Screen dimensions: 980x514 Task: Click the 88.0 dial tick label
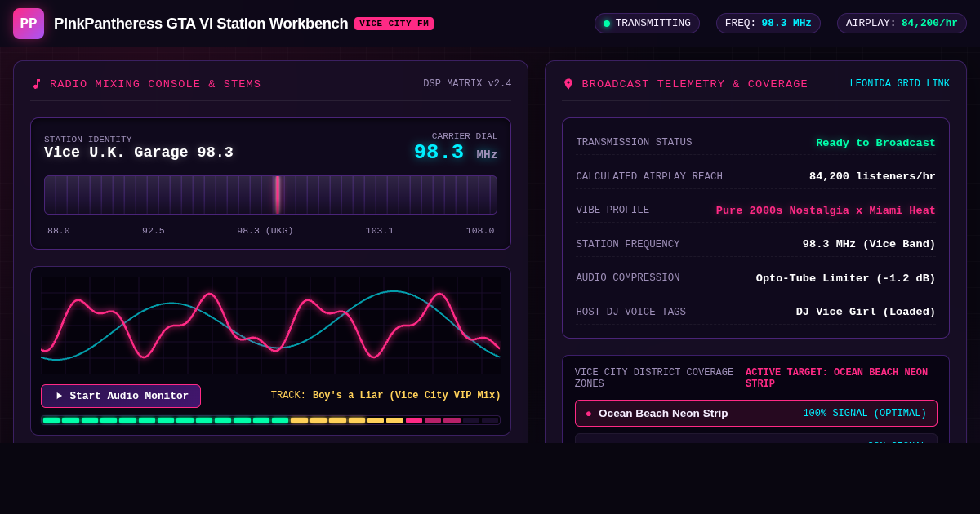pyautogui.click(x=59, y=231)
